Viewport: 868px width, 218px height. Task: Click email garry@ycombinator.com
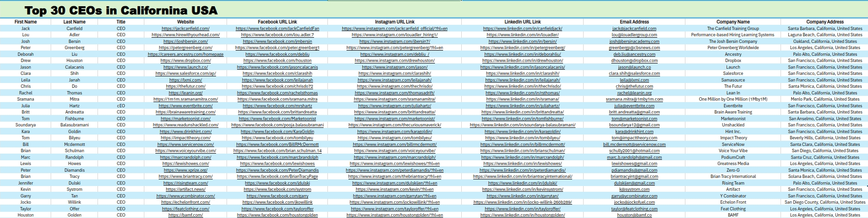pos(634,196)
